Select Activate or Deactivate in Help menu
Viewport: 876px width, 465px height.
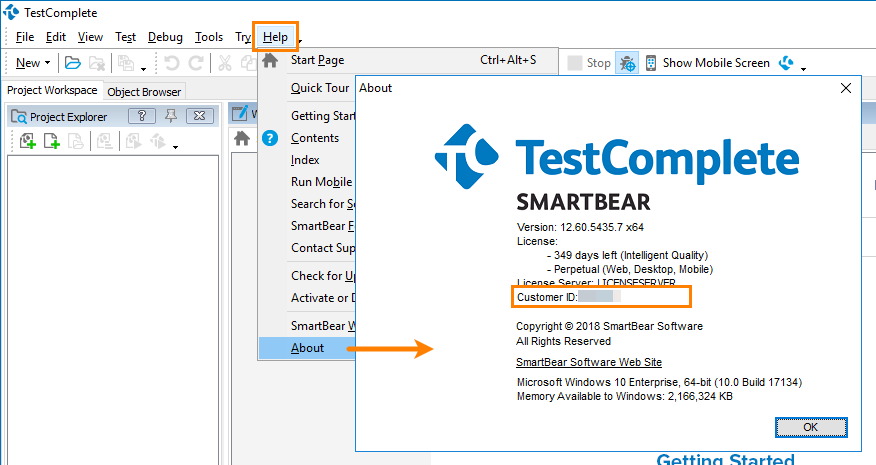tap(323, 298)
